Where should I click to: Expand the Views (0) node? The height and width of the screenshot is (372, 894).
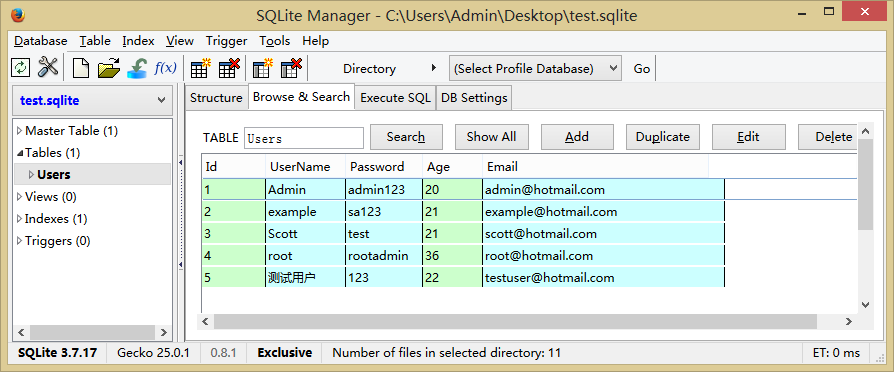pos(19,197)
